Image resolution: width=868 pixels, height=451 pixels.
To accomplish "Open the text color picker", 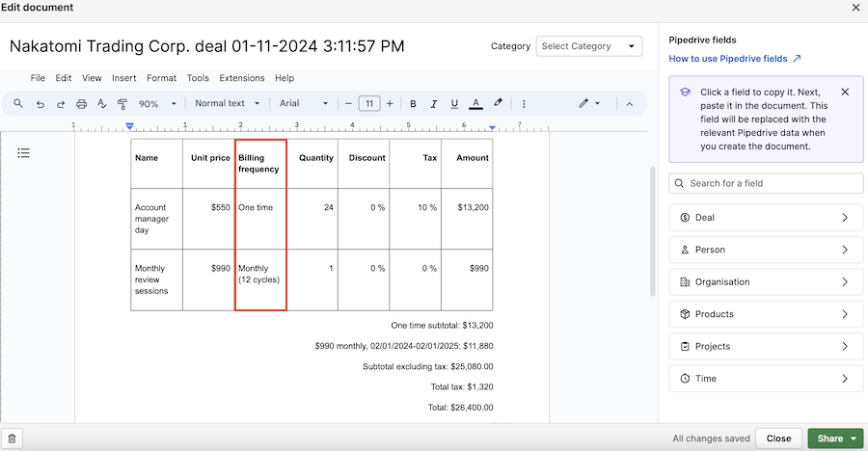I will (x=475, y=103).
